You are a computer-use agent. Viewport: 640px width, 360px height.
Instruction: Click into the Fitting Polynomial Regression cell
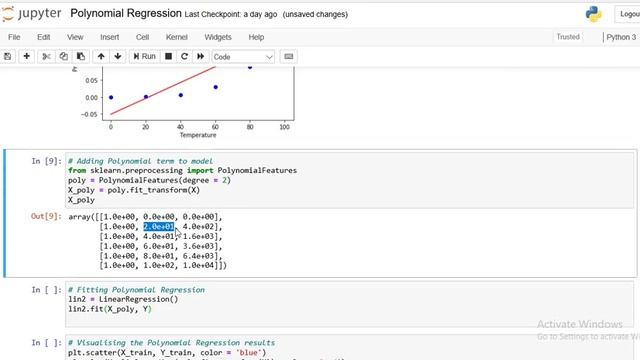click(x=350, y=304)
